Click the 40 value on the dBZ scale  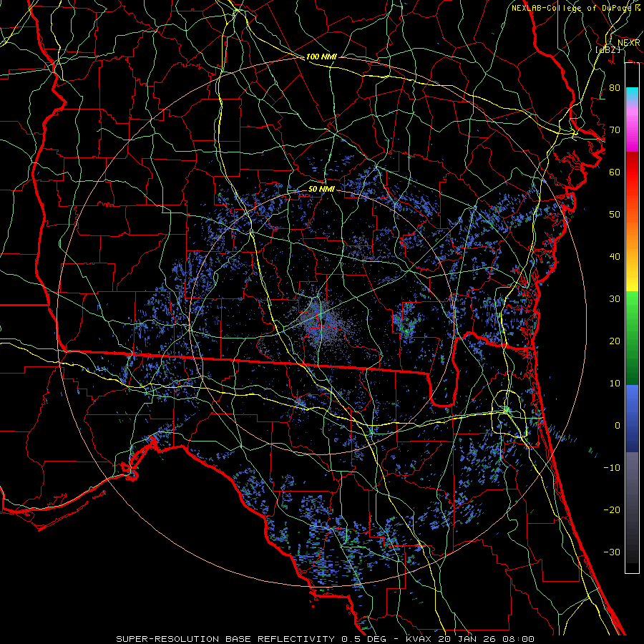click(x=615, y=257)
